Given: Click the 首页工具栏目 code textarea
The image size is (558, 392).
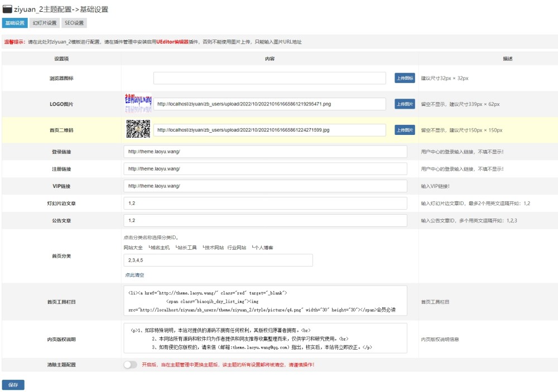Looking at the screenshot, I should pos(265,301).
